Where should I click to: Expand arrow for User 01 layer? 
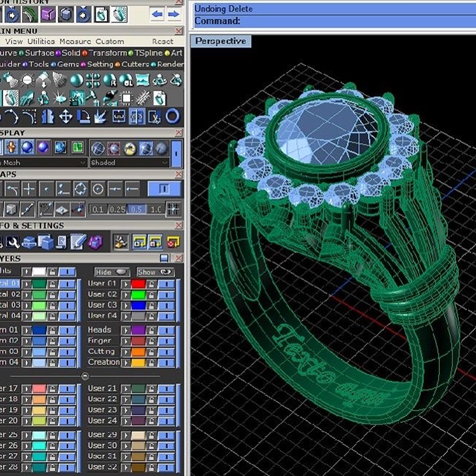[x=126, y=284]
